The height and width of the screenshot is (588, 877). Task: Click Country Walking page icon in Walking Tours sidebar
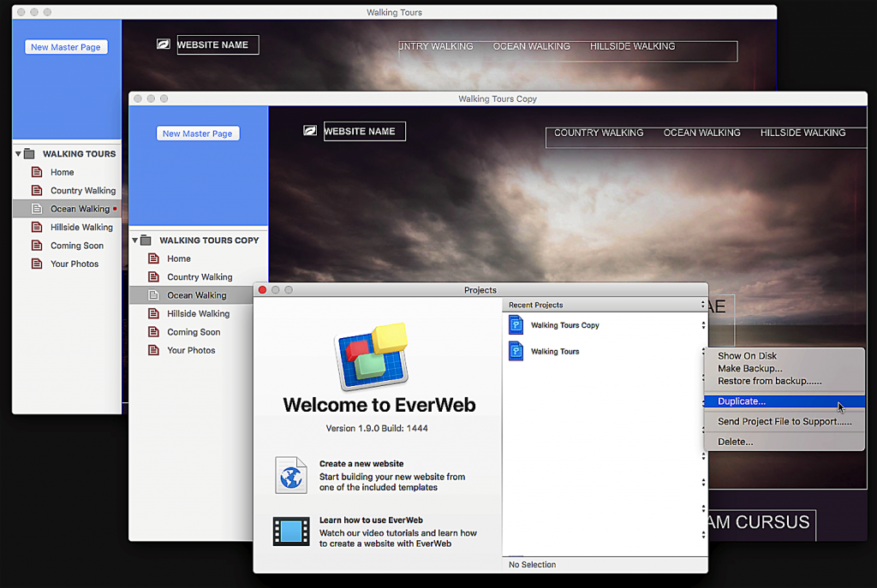coord(37,191)
